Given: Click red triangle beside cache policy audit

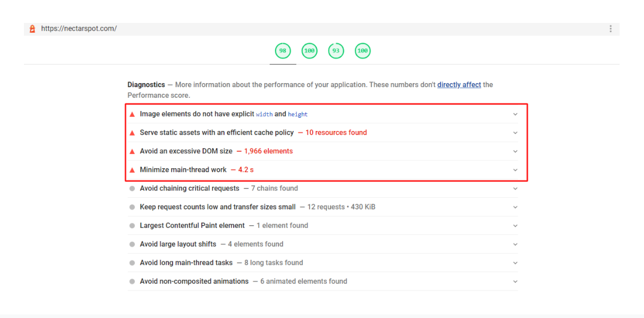Looking at the screenshot, I should (x=132, y=132).
